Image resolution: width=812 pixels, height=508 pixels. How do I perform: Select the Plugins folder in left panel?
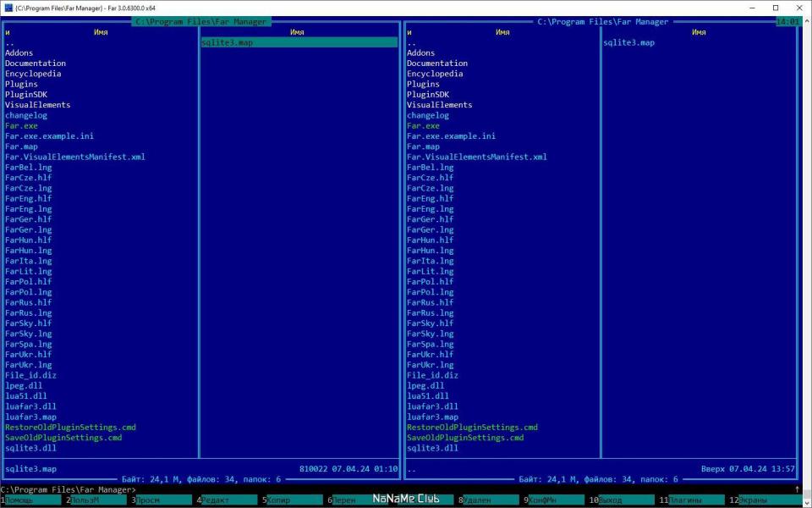coord(22,84)
